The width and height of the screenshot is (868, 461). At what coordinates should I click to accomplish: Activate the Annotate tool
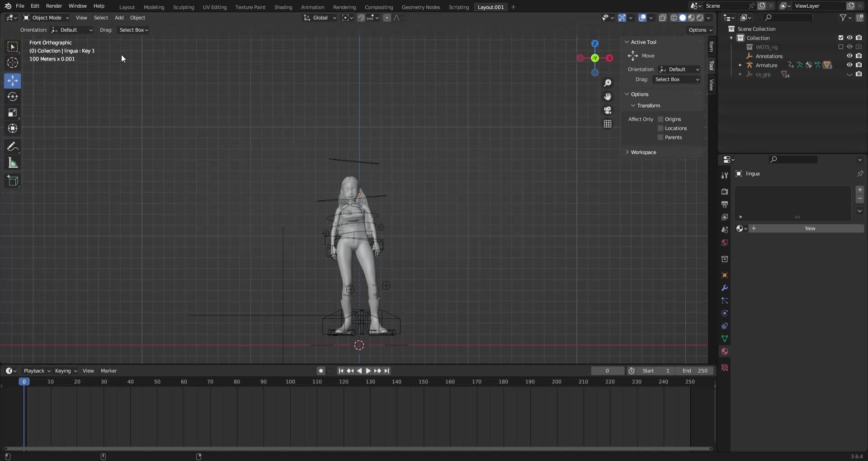pos(12,146)
